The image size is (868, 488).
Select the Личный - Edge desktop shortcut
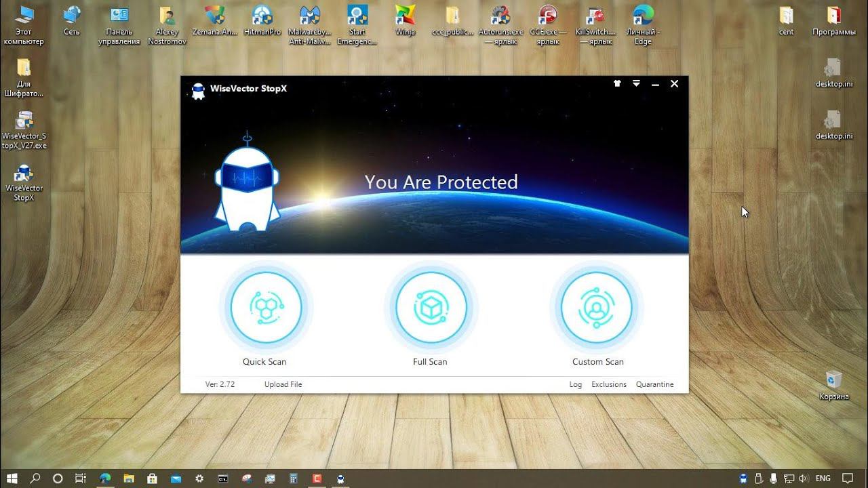(643, 26)
